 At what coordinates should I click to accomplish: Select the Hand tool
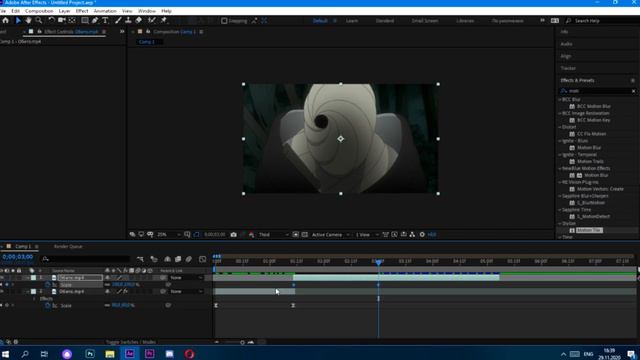28,20
